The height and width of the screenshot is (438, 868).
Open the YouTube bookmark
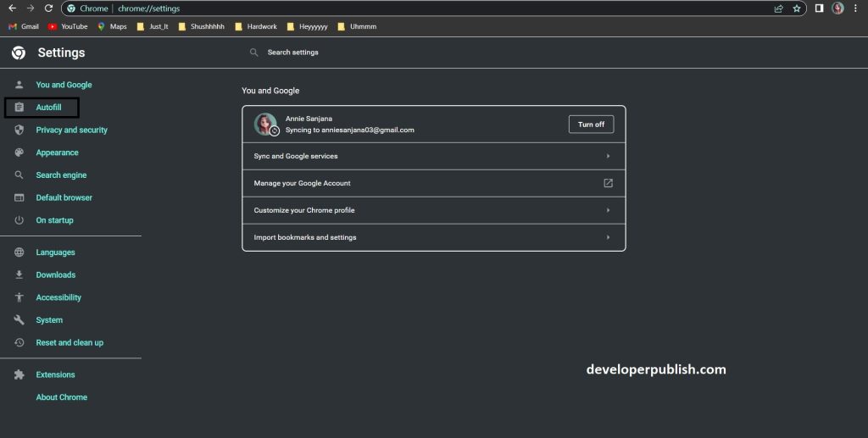coord(68,26)
